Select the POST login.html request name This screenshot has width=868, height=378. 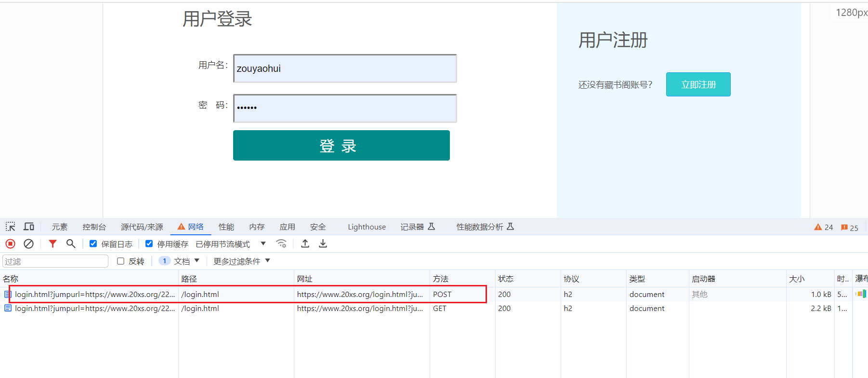[x=95, y=294]
